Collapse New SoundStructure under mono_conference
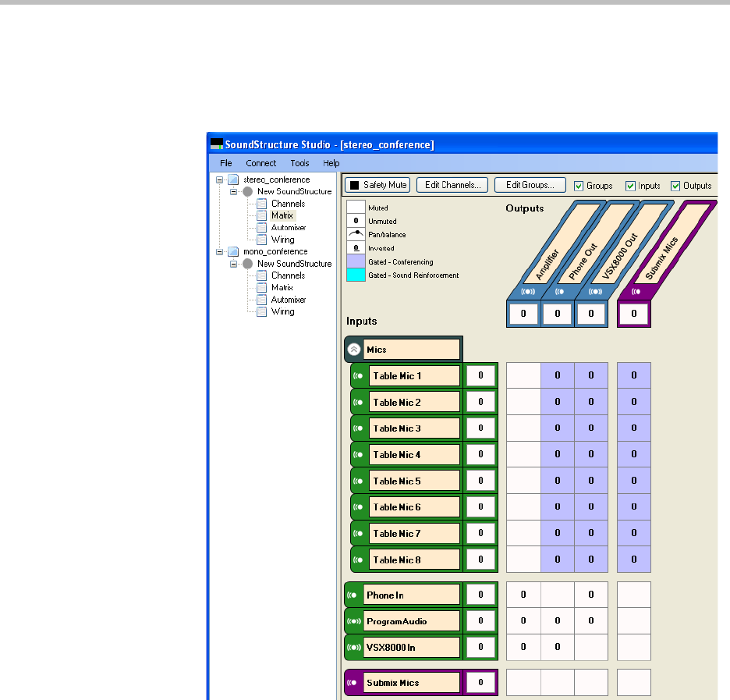Viewport: 730px width, 700px height. (x=234, y=264)
